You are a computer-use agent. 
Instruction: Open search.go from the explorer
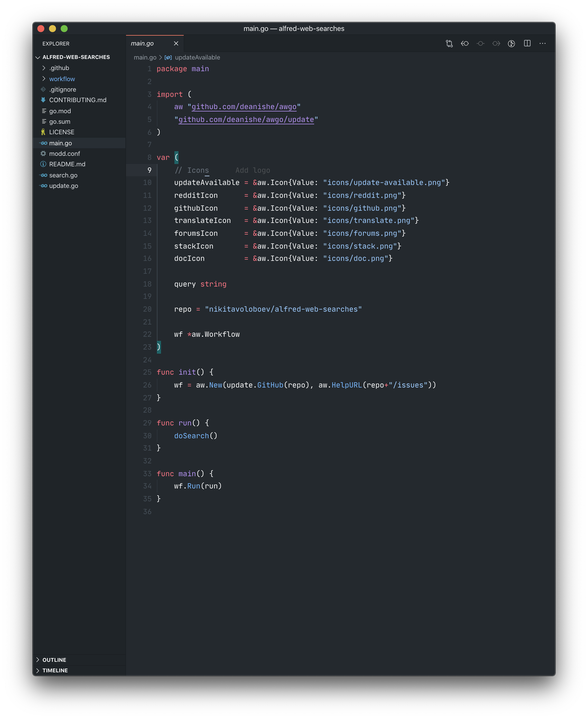[63, 175]
